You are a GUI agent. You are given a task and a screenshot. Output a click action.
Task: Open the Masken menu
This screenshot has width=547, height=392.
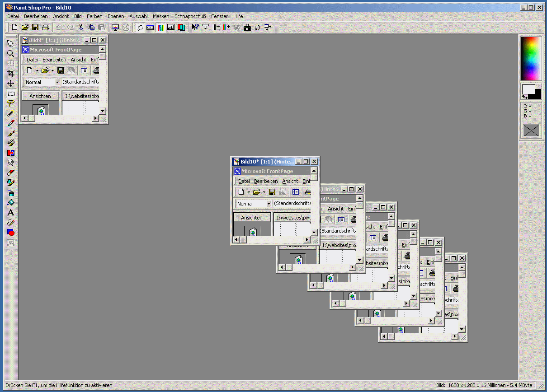[x=161, y=16]
